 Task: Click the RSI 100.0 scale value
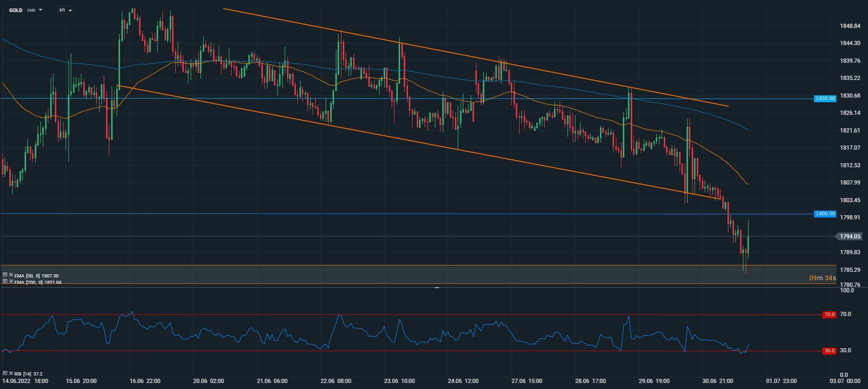coord(847,290)
